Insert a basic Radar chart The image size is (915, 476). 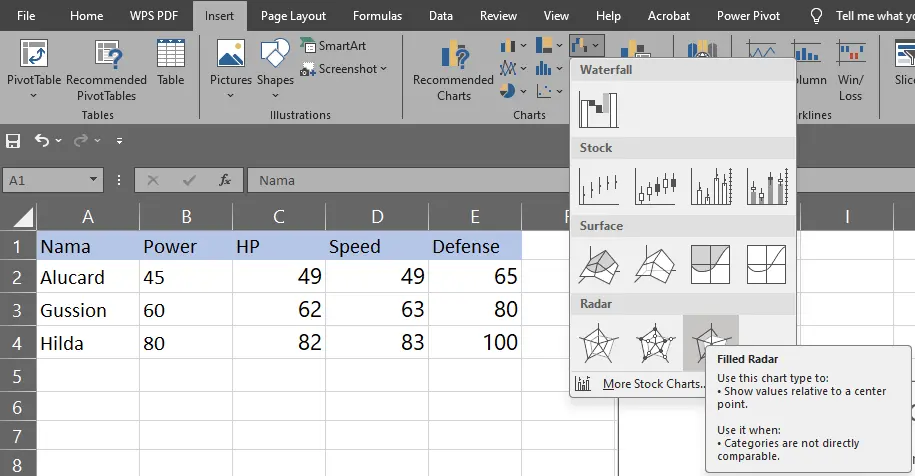599,343
